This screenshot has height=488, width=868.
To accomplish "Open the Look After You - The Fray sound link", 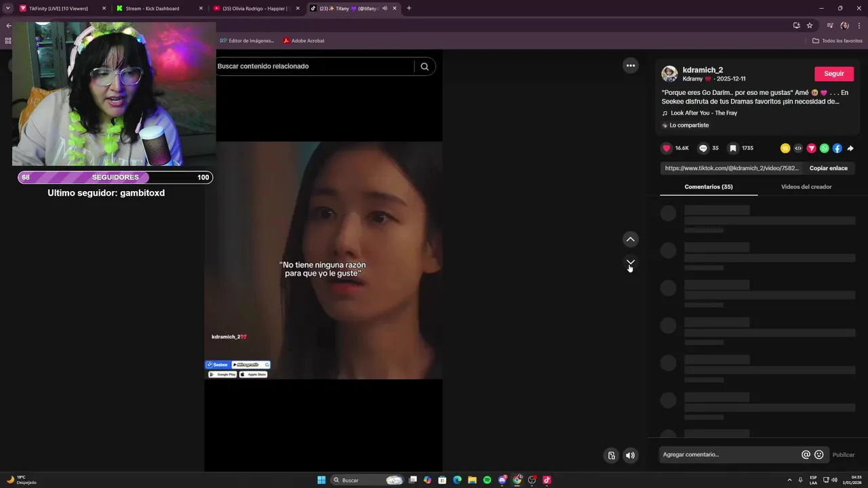I will (x=703, y=113).
